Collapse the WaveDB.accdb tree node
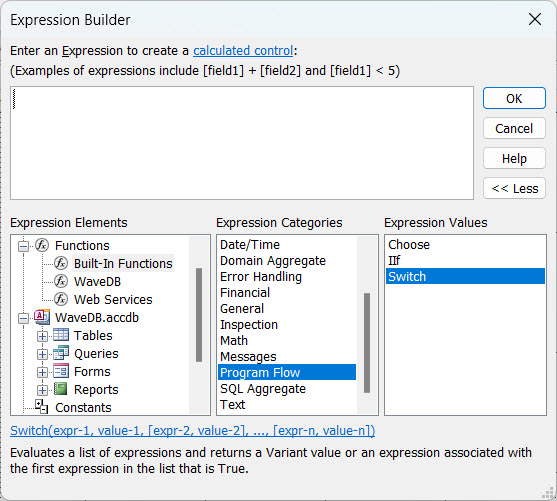The width and height of the screenshot is (557, 501). [x=23, y=318]
